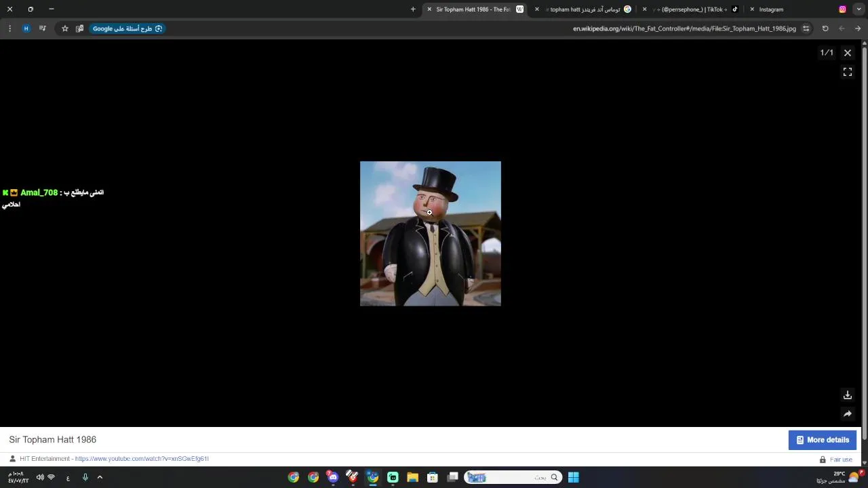Open Discord from the taskbar
The image size is (868, 488).
(x=333, y=477)
